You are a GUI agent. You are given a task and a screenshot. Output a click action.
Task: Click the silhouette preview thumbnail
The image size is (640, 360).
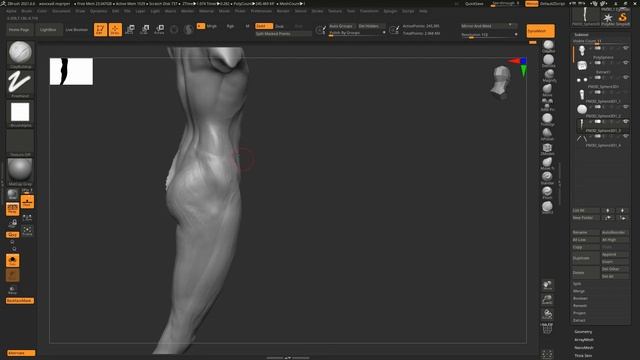pos(71,71)
